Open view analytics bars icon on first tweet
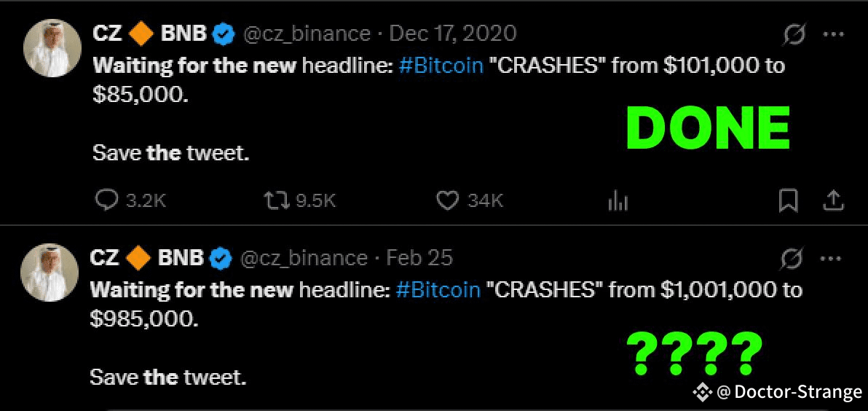This screenshot has height=411, width=868. pyautogui.click(x=618, y=201)
